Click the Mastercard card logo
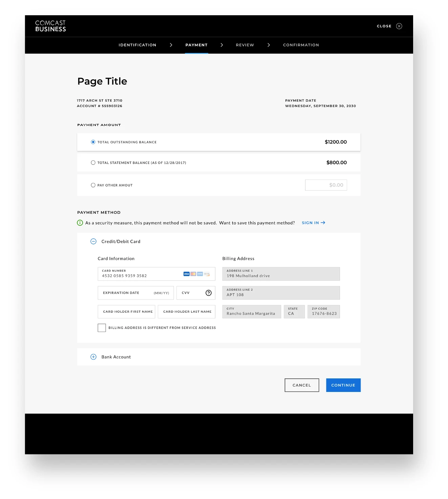 193,274
